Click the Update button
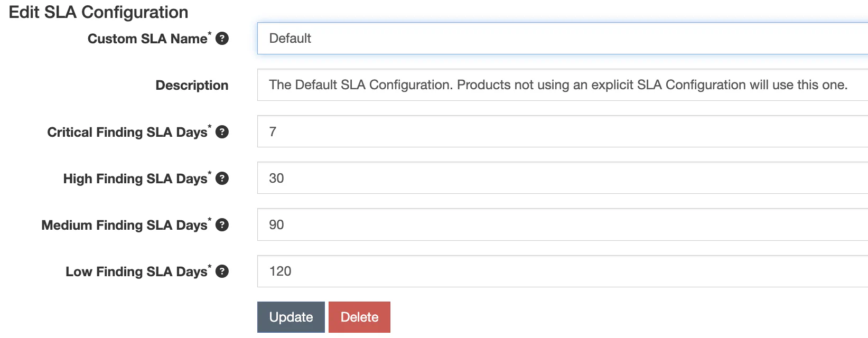This screenshot has width=868, height=338. coord(291,317)
